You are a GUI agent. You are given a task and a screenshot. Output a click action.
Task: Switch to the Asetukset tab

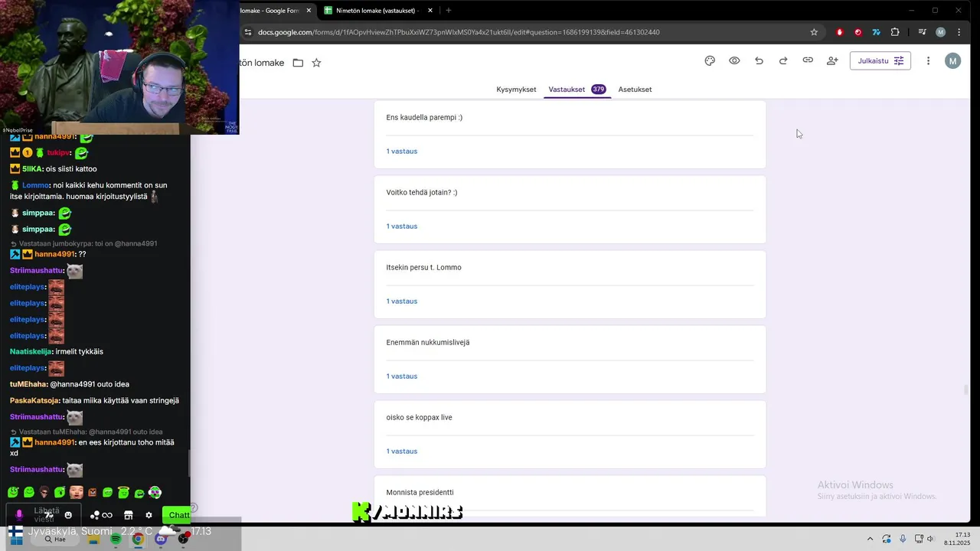(x=635, y=90)
